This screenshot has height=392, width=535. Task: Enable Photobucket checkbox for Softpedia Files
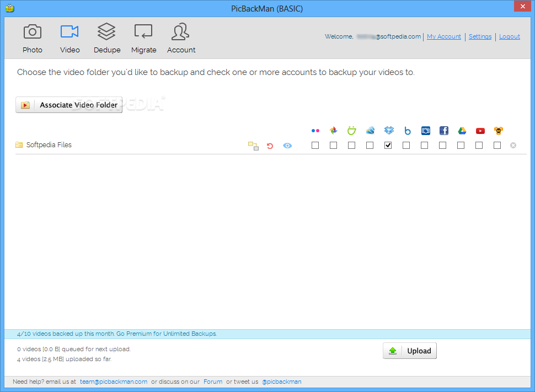[x=425, y=146]
